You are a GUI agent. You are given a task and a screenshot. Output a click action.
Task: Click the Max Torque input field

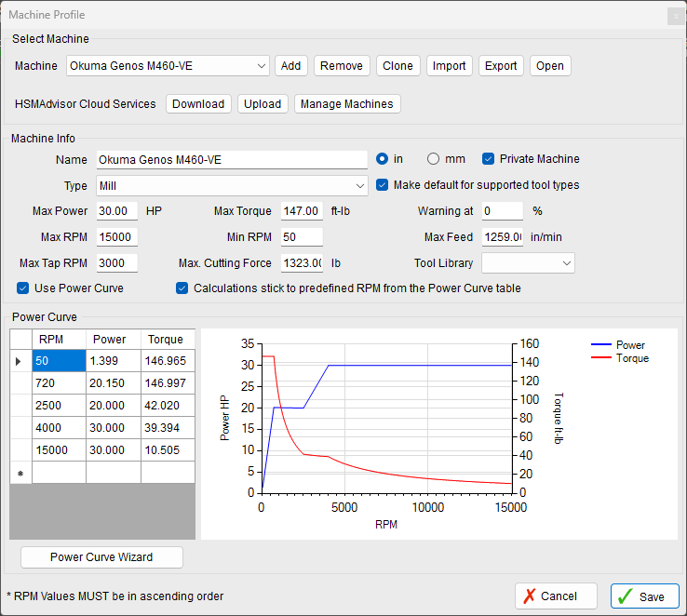pos(302,211)
